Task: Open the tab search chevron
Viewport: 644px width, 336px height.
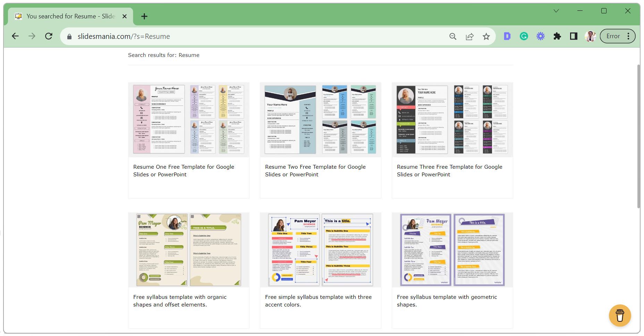Action: [x=556, y=11]
